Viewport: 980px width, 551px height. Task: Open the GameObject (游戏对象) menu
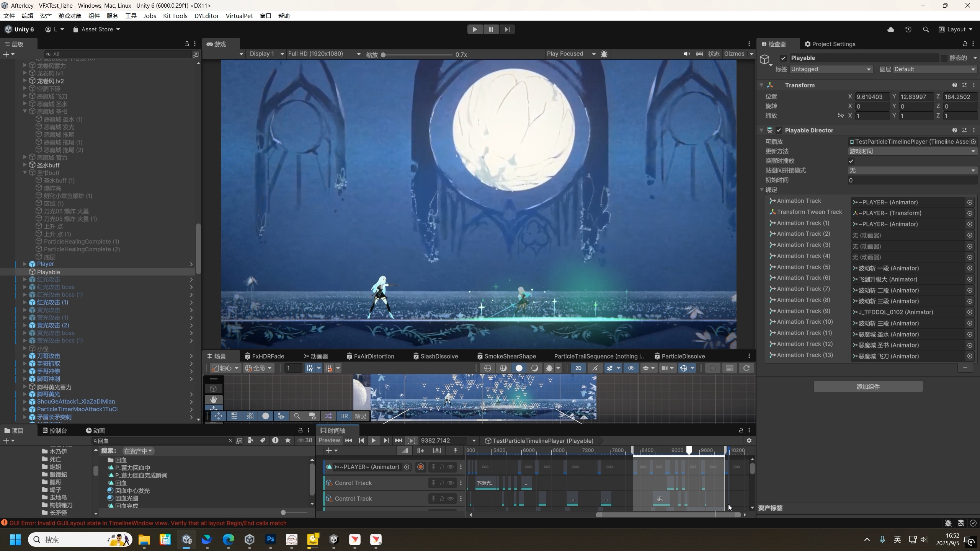(x=70, y=16)
